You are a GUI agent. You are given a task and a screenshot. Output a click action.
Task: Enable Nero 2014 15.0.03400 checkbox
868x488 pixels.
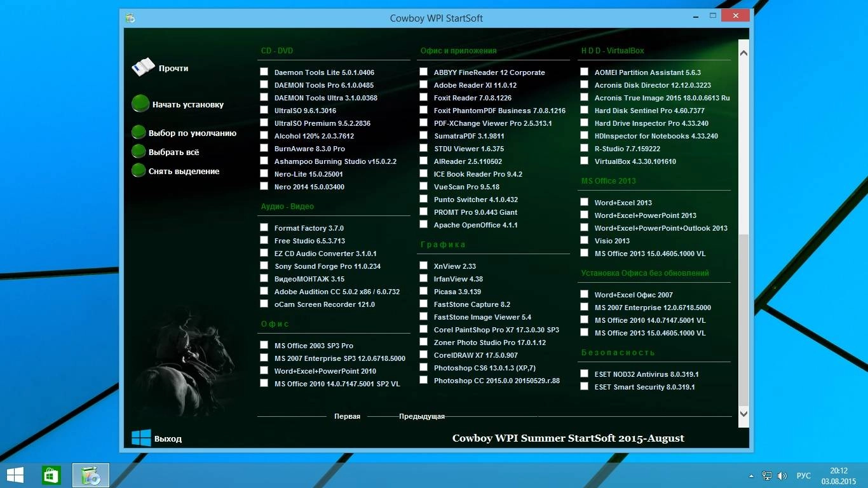264,186
